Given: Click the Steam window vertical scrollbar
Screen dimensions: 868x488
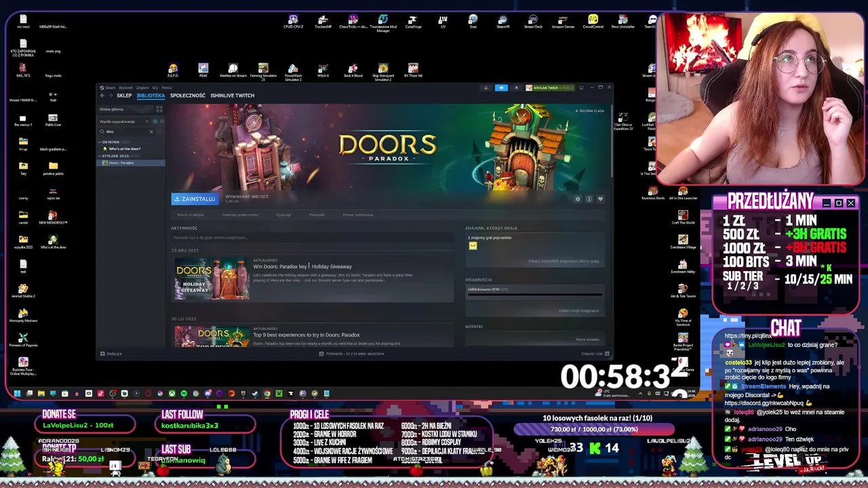Looking at the screenshot, I should 610,142.
